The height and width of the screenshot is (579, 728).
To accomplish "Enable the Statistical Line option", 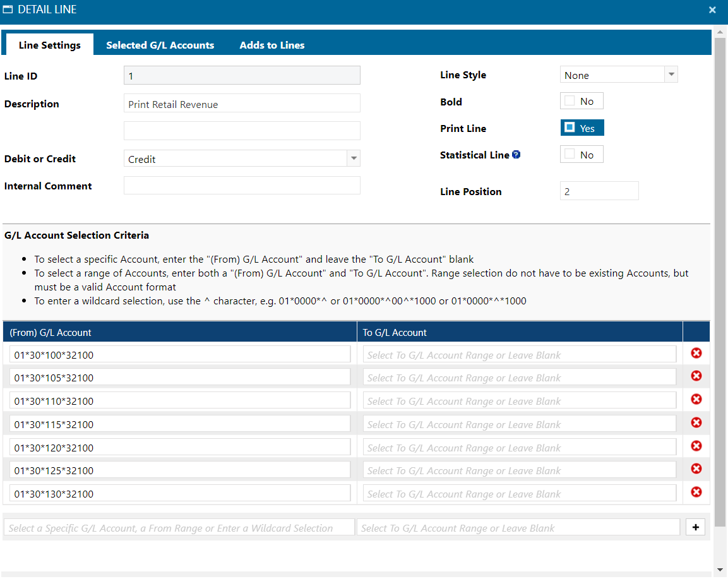I will [x=570, y=155].
